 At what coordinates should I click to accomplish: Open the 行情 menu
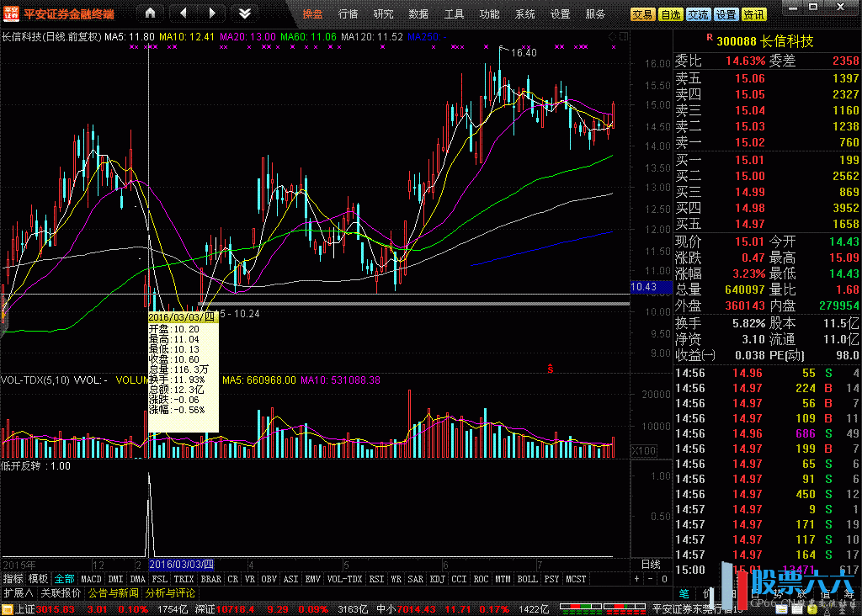click(x=348, y=14)
